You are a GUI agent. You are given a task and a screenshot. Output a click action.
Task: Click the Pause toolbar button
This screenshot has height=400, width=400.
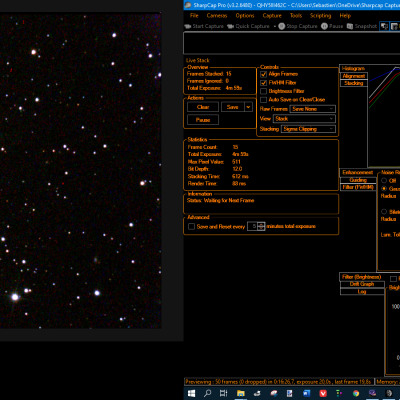tap(332, 26)
